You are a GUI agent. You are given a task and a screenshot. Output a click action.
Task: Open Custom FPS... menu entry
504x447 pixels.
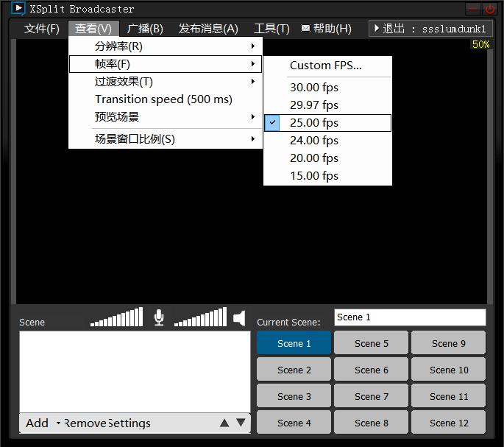(327, 66)
